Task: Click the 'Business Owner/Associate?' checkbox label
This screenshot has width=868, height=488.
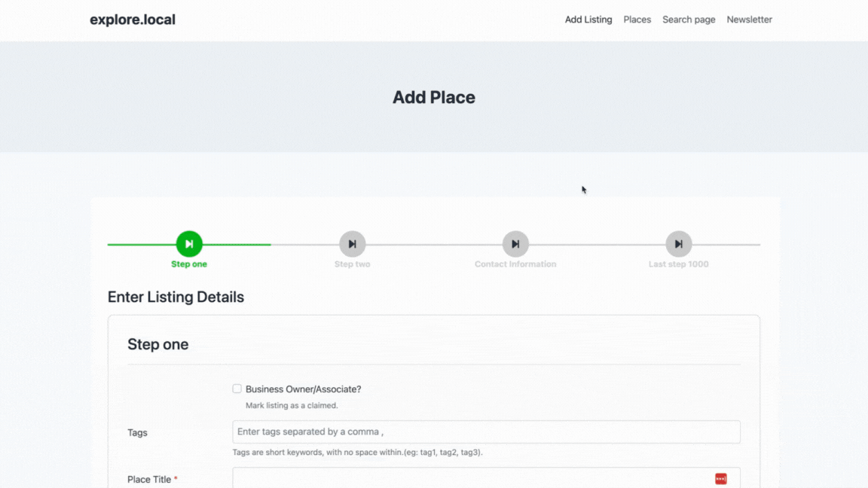Action: point(303,389)
